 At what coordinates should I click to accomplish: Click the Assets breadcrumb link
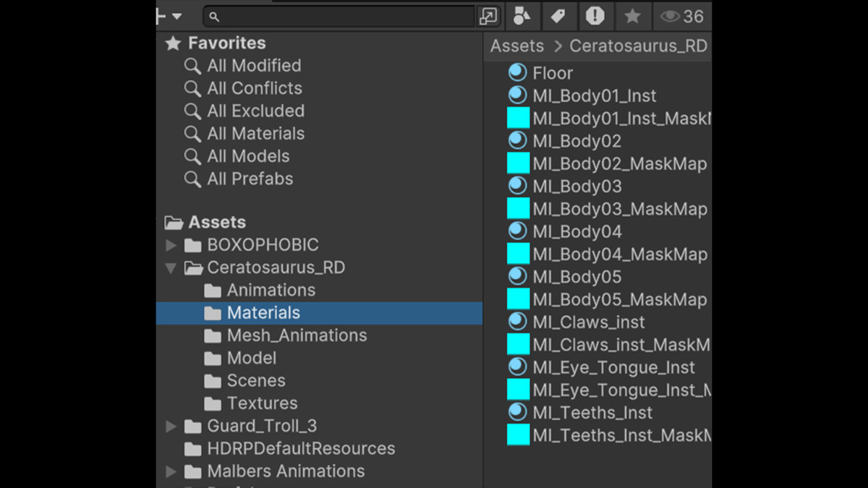pyautogui.click(x=516, y=46)
